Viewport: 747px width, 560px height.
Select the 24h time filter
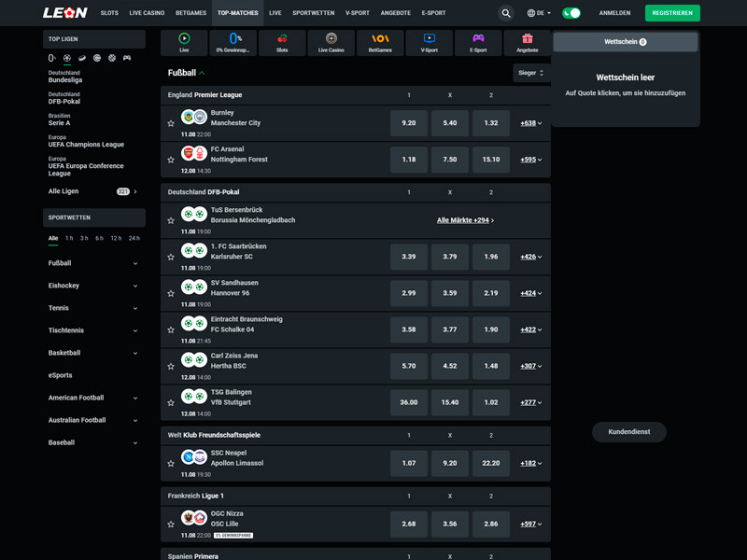(134, 239)
